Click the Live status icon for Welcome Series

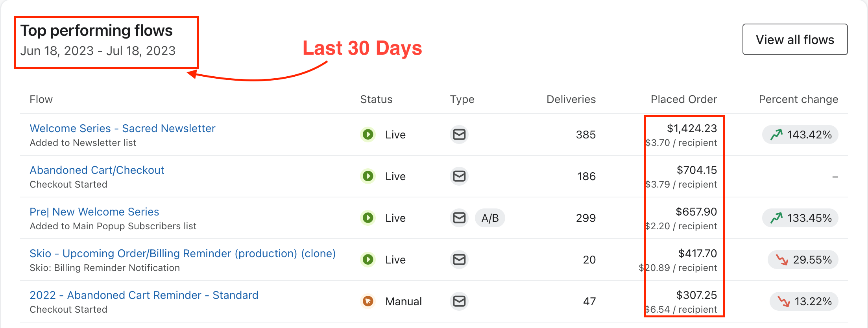point(368,135)
